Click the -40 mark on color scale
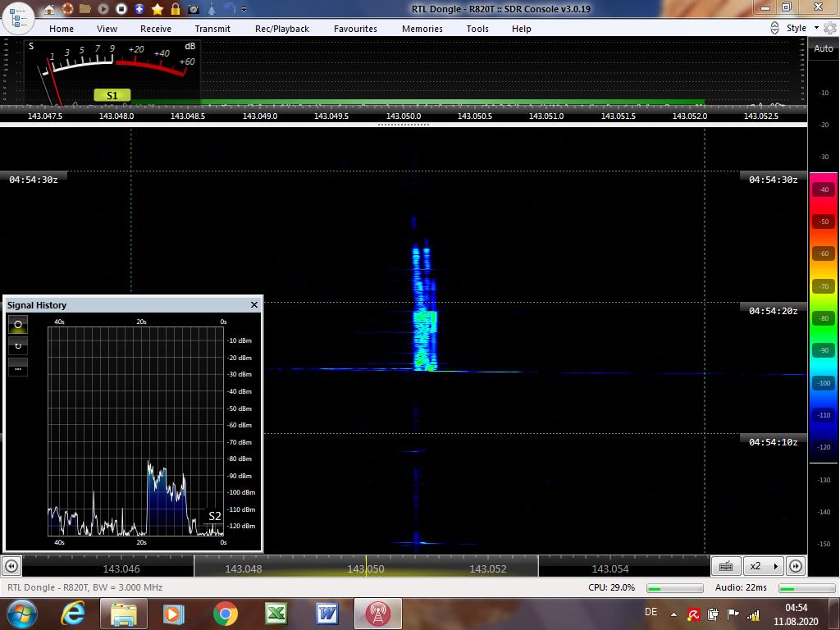Image resolution: width=840 pixels, height=630 pixels. [x=824, y=189]
